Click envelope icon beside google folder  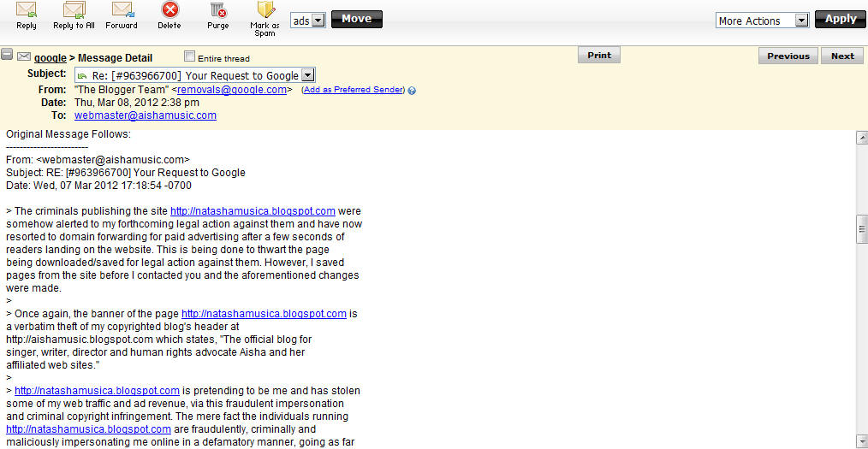[23, 56]
